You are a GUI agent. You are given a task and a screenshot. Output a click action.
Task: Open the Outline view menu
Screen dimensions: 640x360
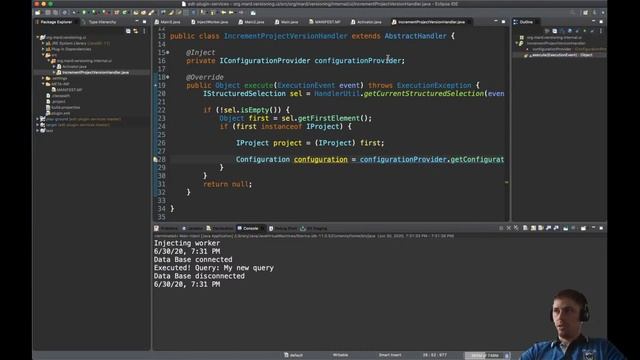[x=601, y=31]
